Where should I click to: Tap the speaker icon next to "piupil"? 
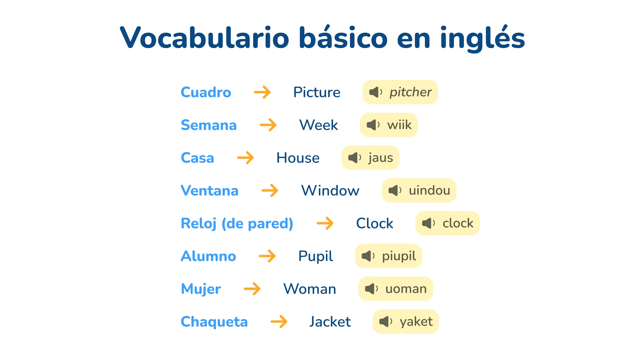368,256
